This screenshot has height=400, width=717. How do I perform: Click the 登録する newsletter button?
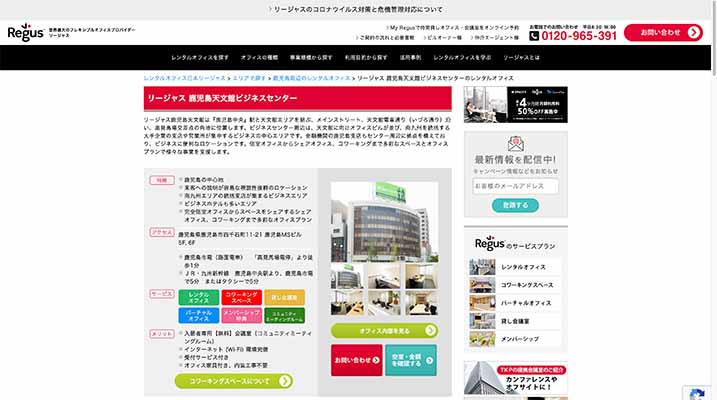(515, 205)
